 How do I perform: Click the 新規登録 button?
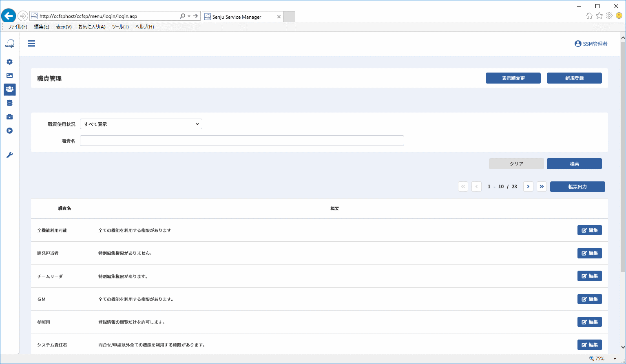tap(574, 78)
